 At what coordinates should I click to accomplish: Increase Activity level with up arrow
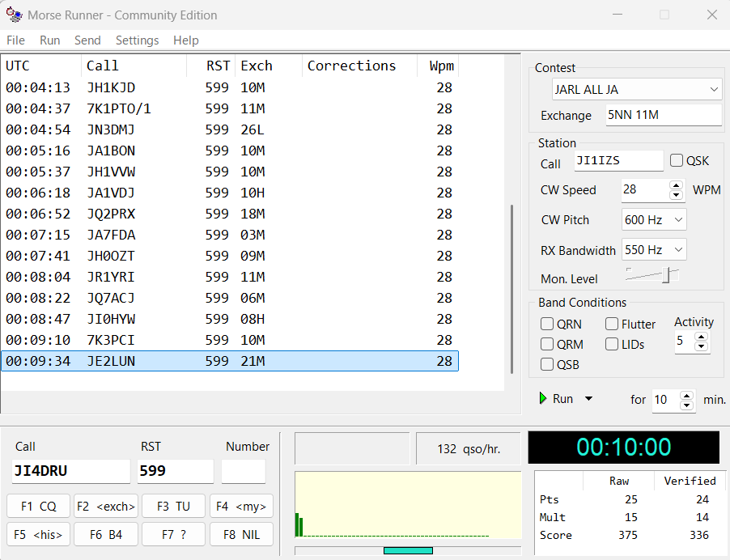pyautogui.click(x=701, y=336)
